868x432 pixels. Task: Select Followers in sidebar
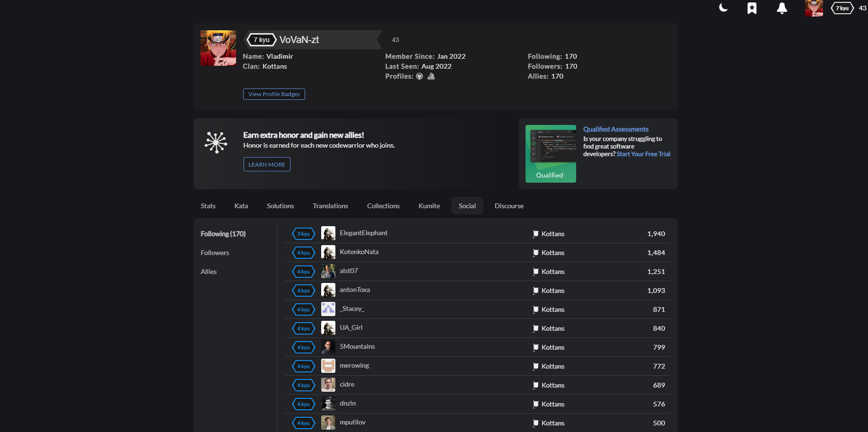coord(215,253)
